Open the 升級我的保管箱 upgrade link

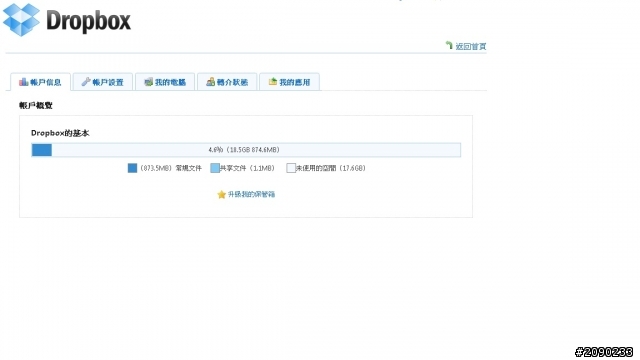click(251, 194)
